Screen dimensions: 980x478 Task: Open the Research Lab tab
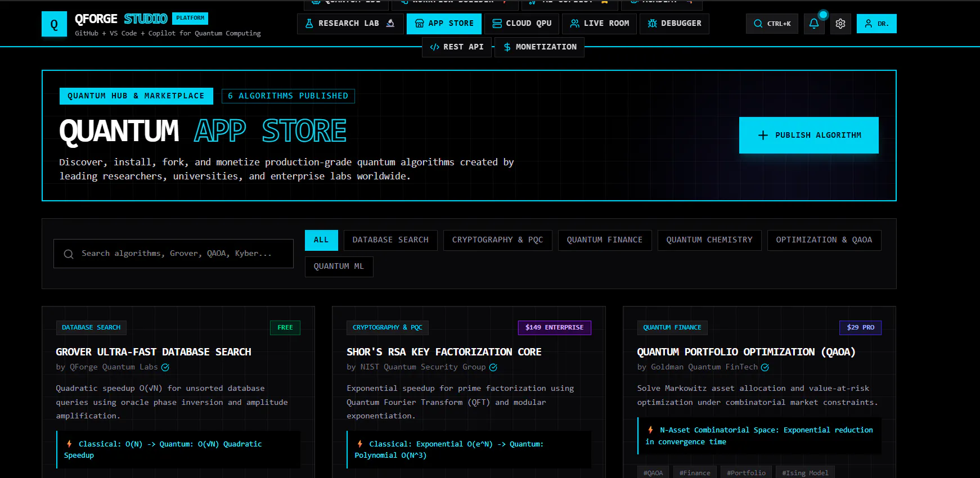(350, 24)
